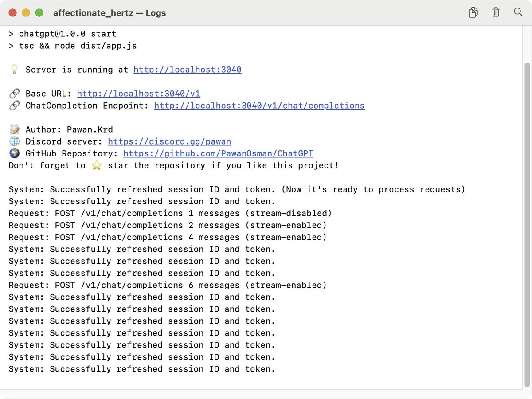The image size is (532, 399).
Task: Click the green zoom window button
Action: 39,13
